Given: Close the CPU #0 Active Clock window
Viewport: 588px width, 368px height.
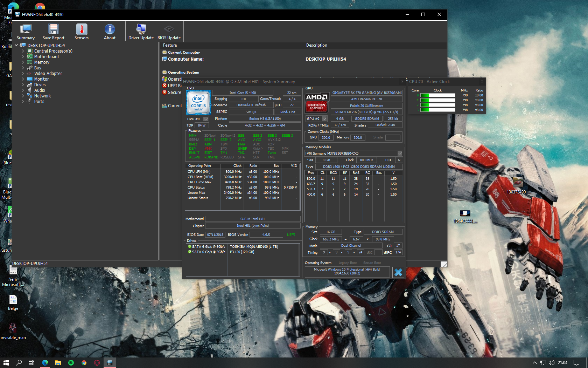Looking at the screenshot, I should coord(482,81).
